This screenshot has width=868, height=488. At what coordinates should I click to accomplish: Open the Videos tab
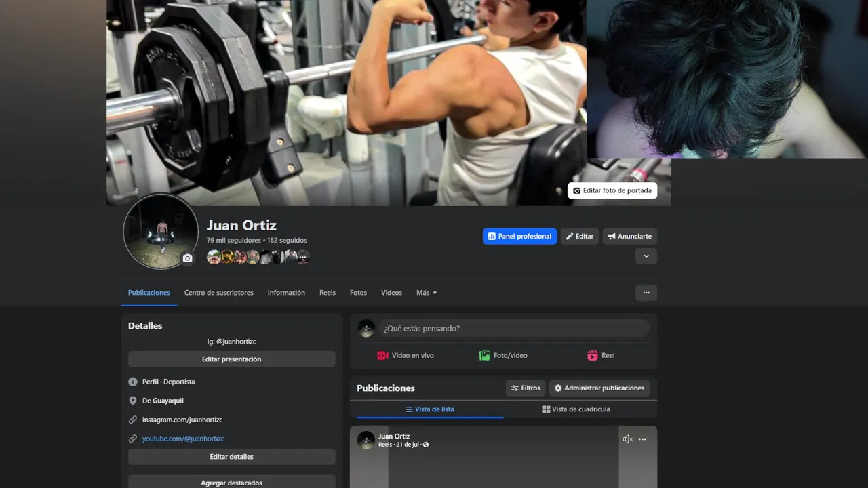(x=391, y=293)
